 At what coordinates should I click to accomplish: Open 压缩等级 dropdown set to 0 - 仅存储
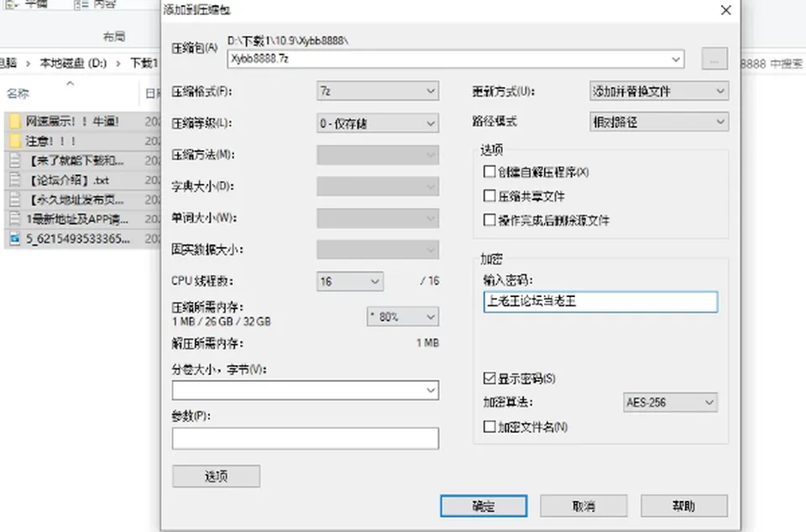(x=378, y=123)
